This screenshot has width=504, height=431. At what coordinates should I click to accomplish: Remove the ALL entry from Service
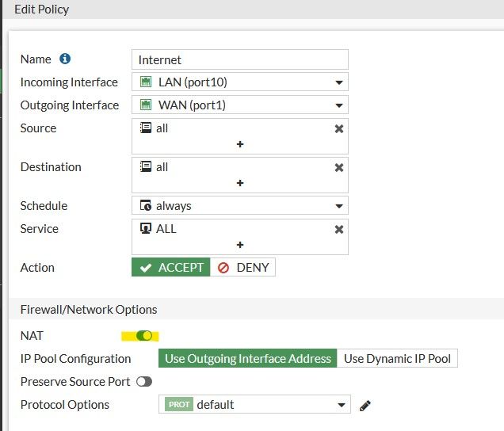tap(339, 229)
